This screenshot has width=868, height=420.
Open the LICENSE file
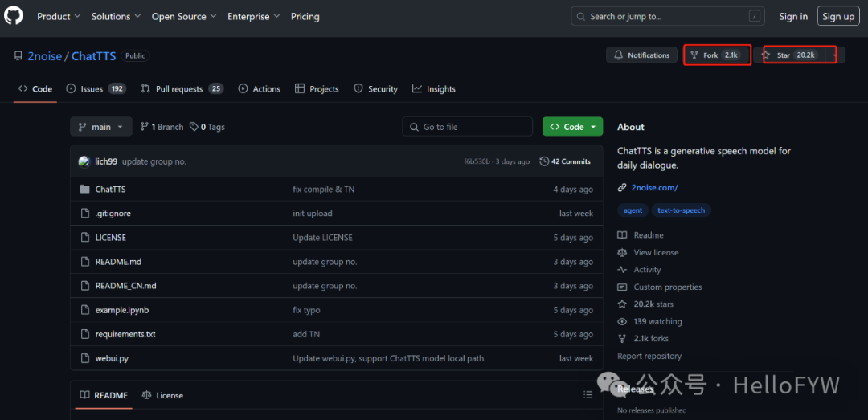[111, 238]
